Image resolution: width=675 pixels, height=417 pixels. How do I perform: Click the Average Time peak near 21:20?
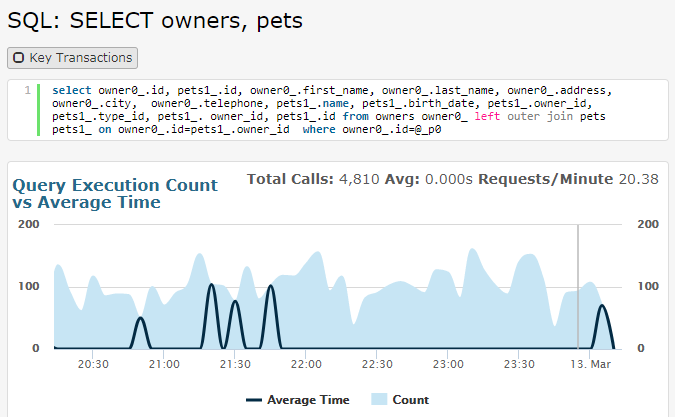click(x=211, y=285)
